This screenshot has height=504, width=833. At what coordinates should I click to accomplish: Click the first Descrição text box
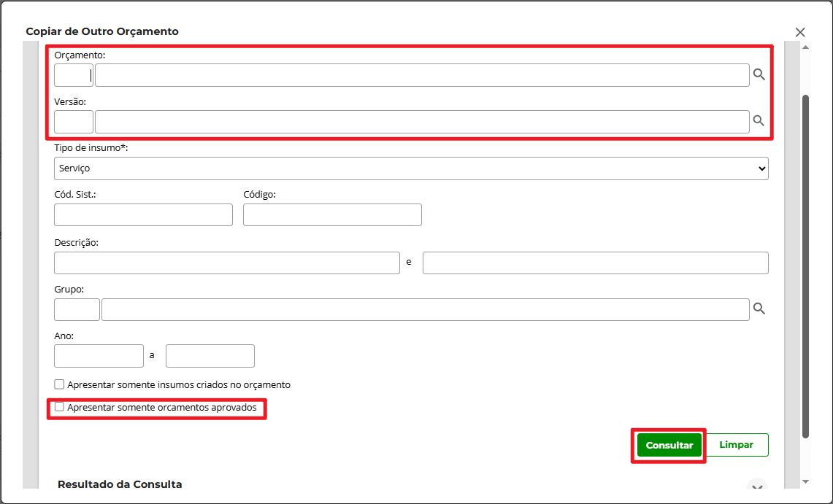pyautogui.click(x=226, y=263)
